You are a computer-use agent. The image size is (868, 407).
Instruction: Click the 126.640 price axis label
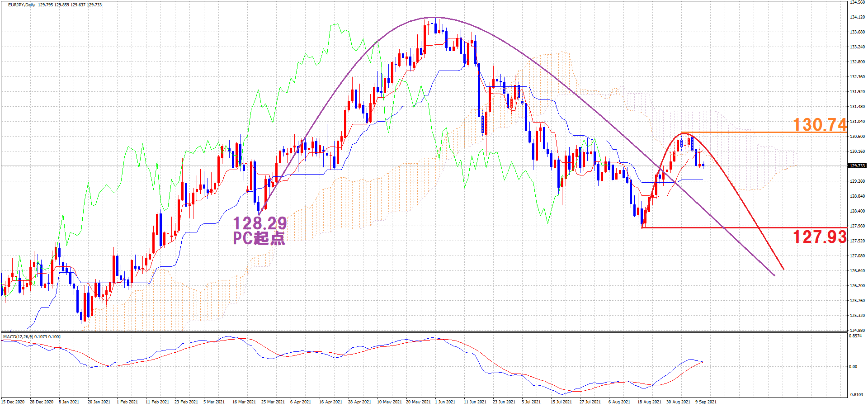(x=857, y=271)
